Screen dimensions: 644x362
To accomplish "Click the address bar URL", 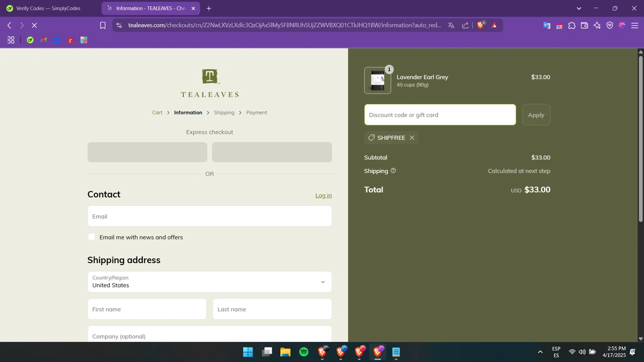I will (x=284, y=25).
